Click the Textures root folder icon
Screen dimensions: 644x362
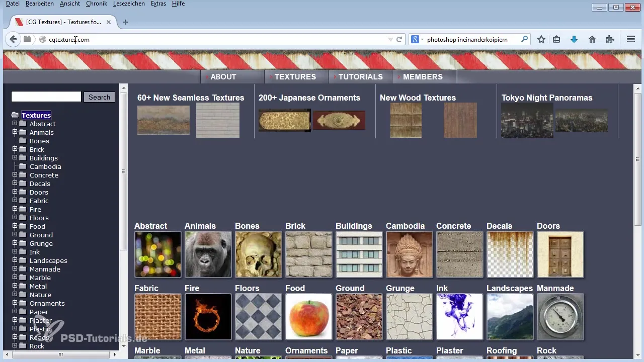15,115
